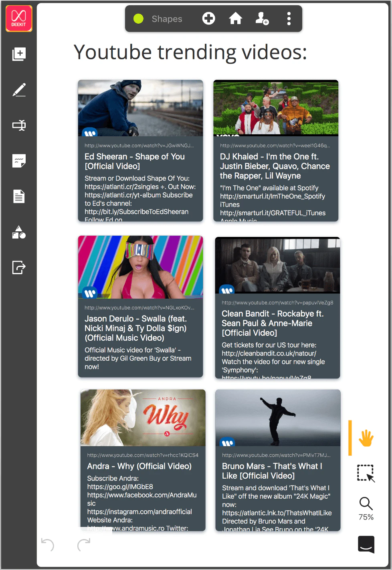The width and height of the screenshot is (392, 570).
Task: Click the youtube URL with v=rhcc1KQlCS4
Action: [143, 455]
